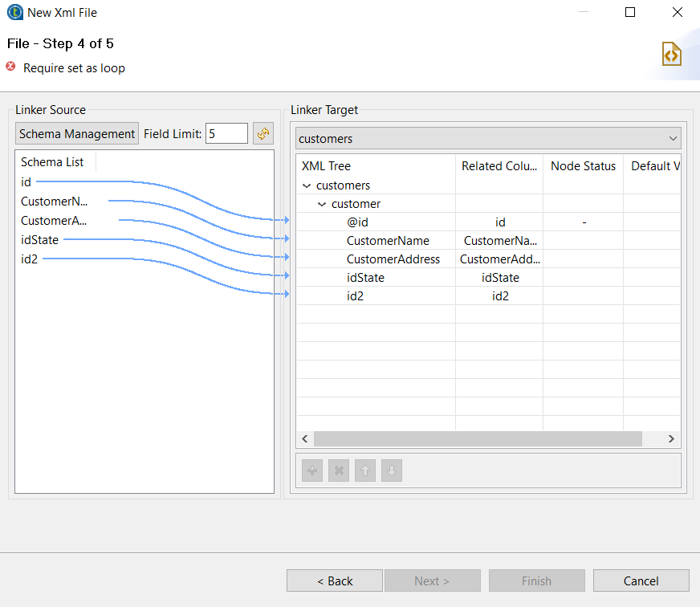The height and width of the screenshot is (607, 700).
Task: Cancel the New Xml File wizard
Action: [x=641, y=581]
